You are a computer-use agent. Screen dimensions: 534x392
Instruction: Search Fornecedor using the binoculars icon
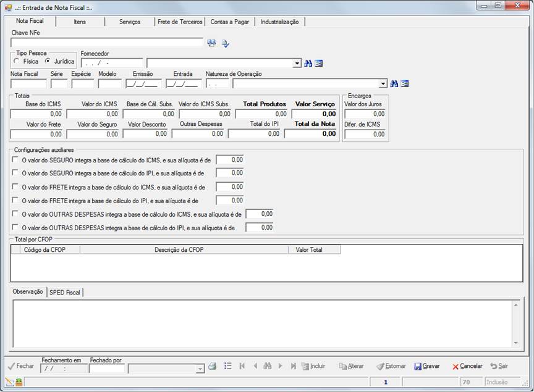(308, 64)
